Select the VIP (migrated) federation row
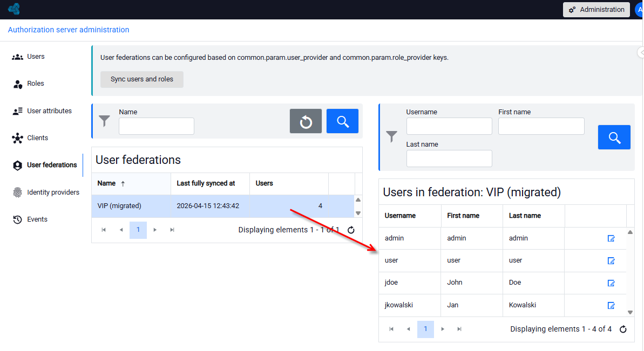Viewport: 644px width, 351px height. tap(223, 207)
